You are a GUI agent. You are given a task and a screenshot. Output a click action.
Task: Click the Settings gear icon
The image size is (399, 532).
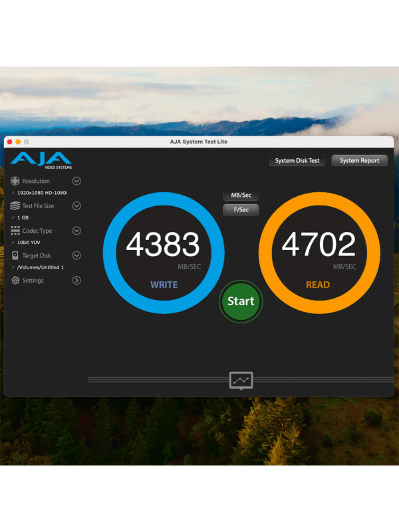(x=15, y=280)
